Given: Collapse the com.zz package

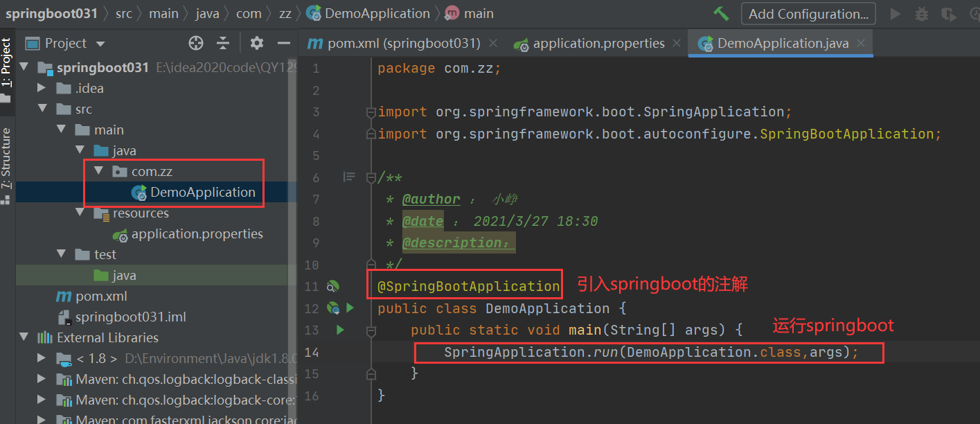Looking at the screenshot, I should (x=98, y=171).
